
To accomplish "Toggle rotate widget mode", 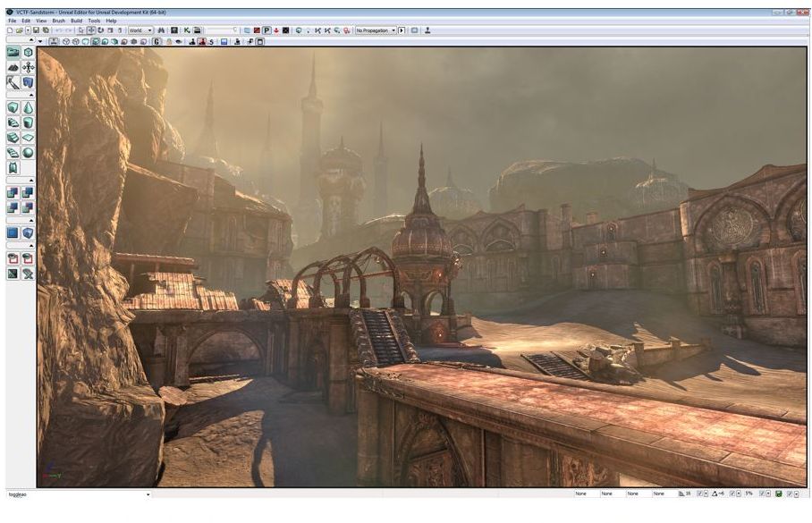I will (x=100, y=30).
